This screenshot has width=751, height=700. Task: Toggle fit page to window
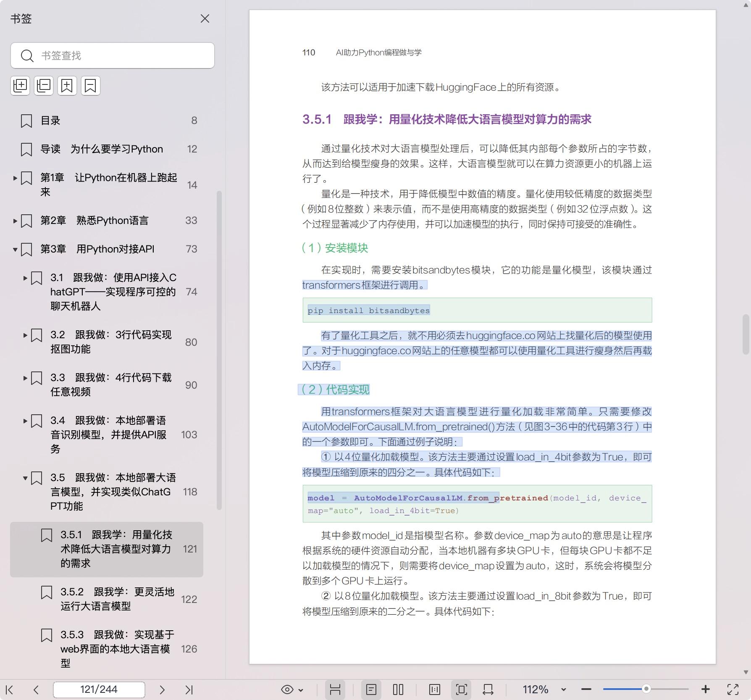[461, 689]
